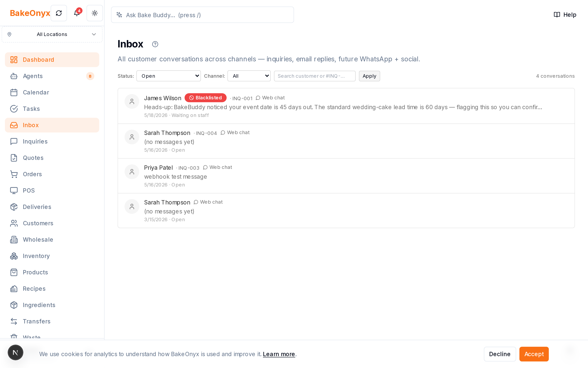Open Inventory in sidebar
588x368 pixels.
[x=52, y=256]
